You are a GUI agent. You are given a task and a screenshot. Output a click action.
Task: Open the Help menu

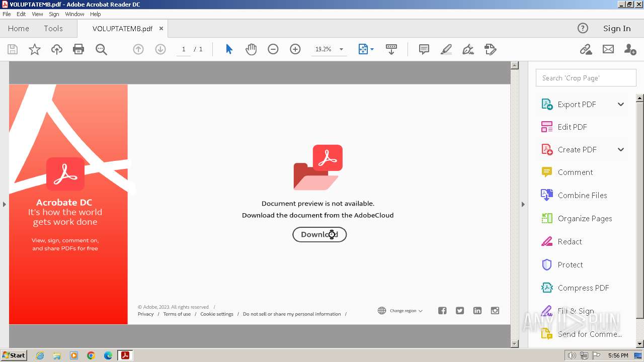tap(95, 14)
